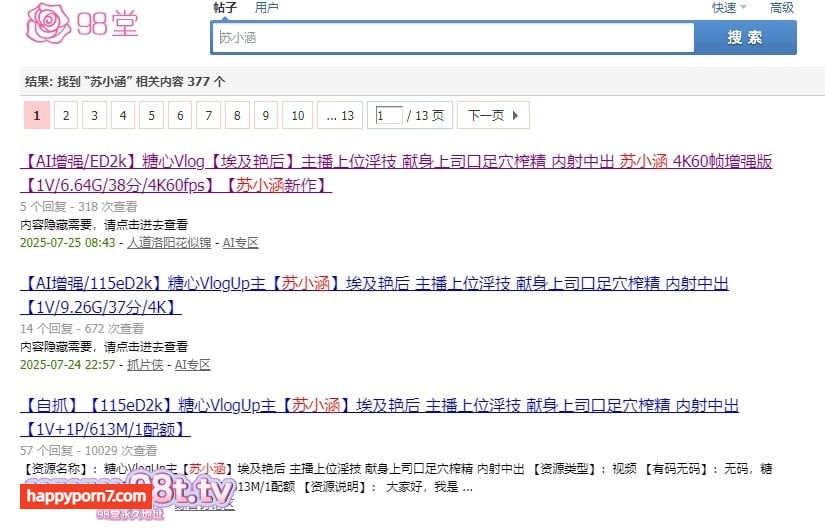Viewport: 825px width, 529px height.
Task: Go to results page 5
Action: [x=151, y=116]
